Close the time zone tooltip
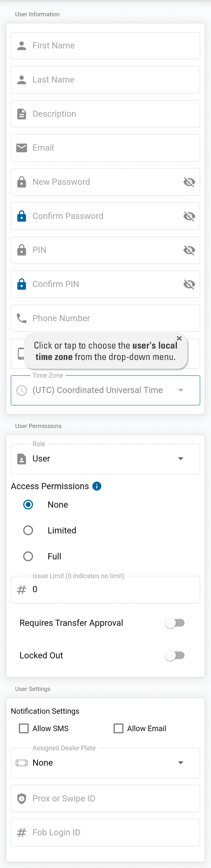211x868 pixels. (179, 338)
